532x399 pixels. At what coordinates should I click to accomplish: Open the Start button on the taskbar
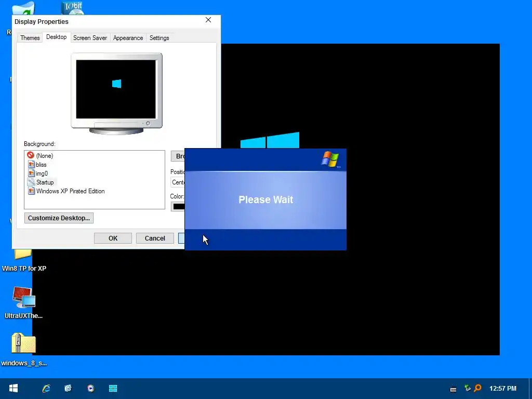point(13,388)
